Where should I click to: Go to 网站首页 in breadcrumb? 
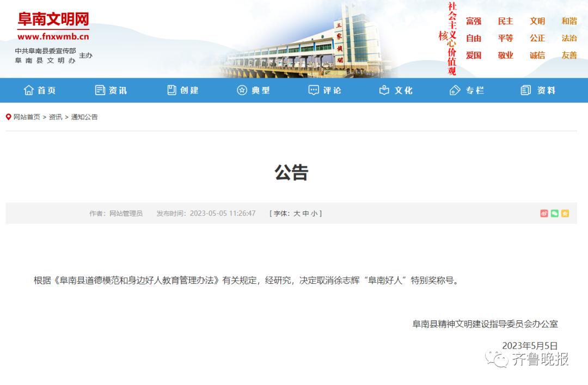coord(27,117)
